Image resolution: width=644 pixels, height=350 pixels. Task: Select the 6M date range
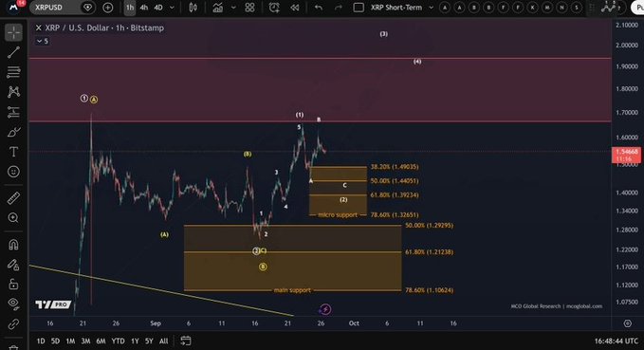click(x=101, y=341)
